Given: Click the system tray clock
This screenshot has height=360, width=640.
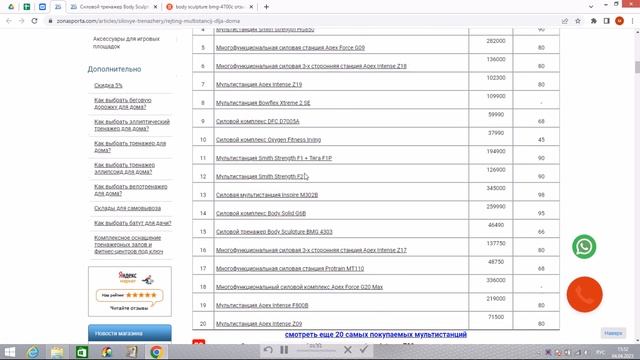Looking at the screenshot, I should tap(623, 352).
